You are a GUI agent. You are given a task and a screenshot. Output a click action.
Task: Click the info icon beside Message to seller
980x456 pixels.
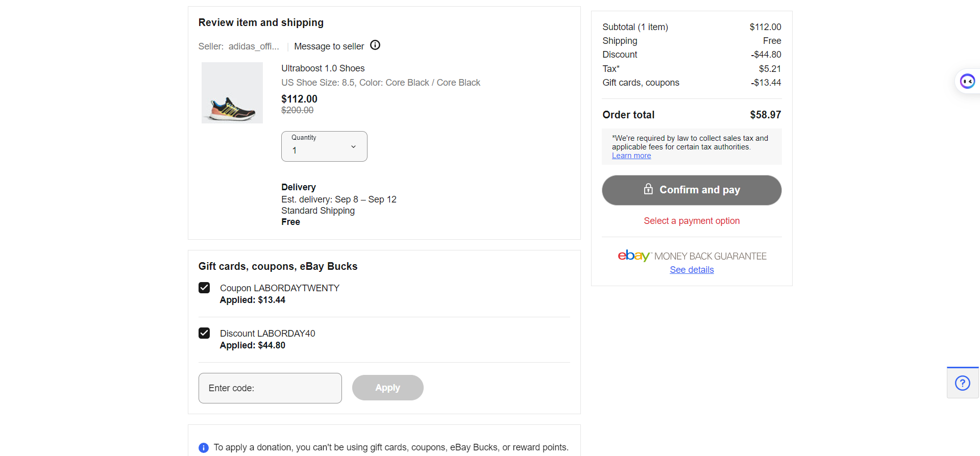click(x=375, y=45)
